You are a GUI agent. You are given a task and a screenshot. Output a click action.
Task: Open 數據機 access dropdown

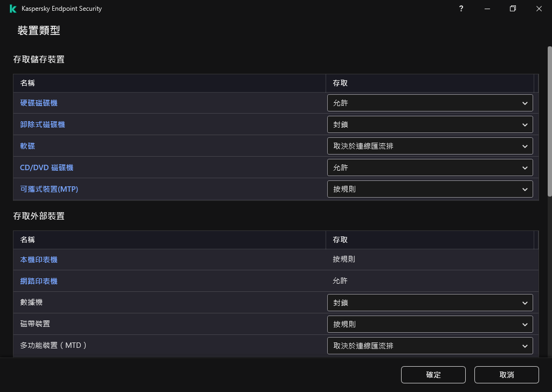[430, 303]
